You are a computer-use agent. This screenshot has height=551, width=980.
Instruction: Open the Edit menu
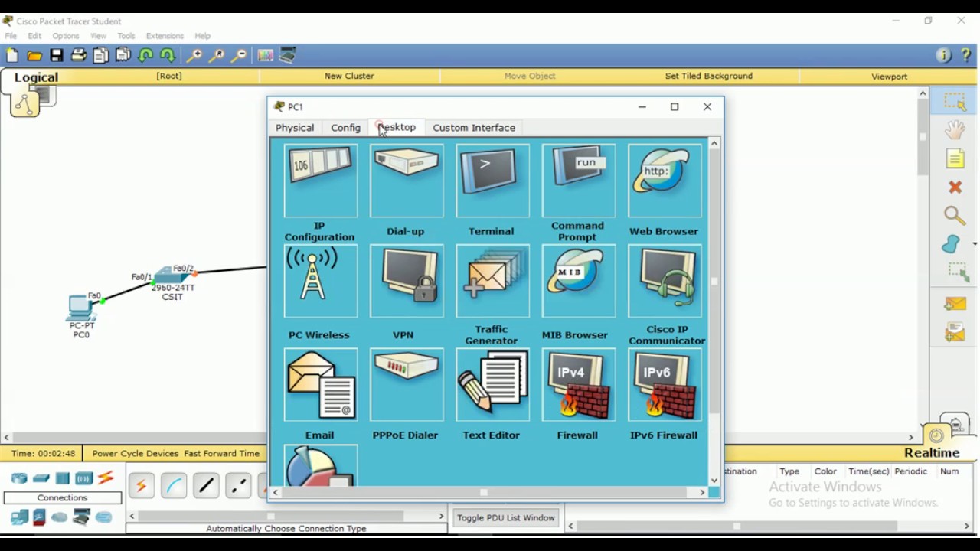(34, 36)
